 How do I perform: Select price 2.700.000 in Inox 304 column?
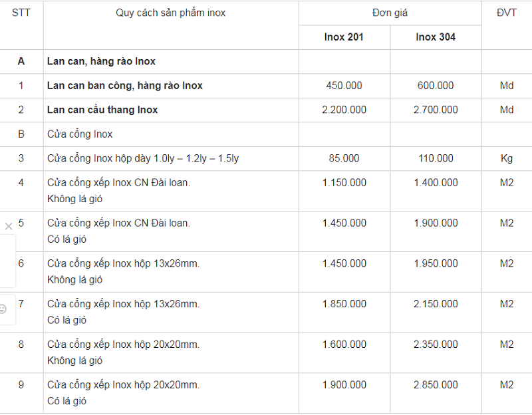[x=436, y=110]
